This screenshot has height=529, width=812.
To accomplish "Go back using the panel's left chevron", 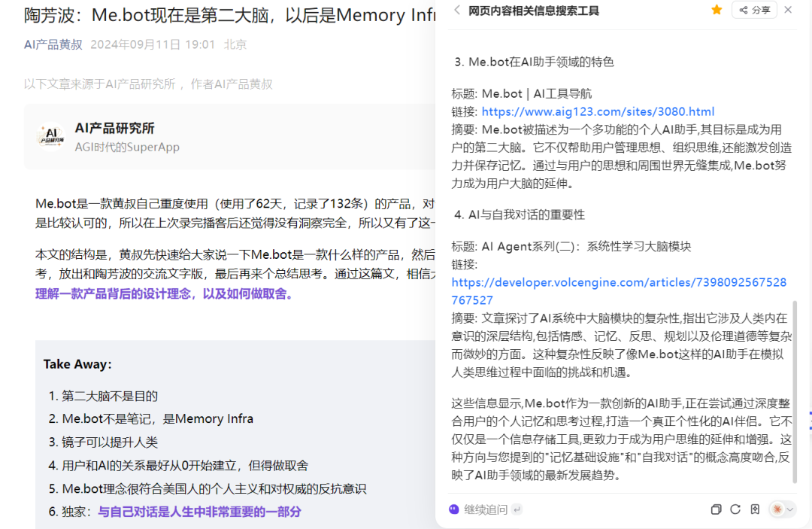I will pos(457,10).
